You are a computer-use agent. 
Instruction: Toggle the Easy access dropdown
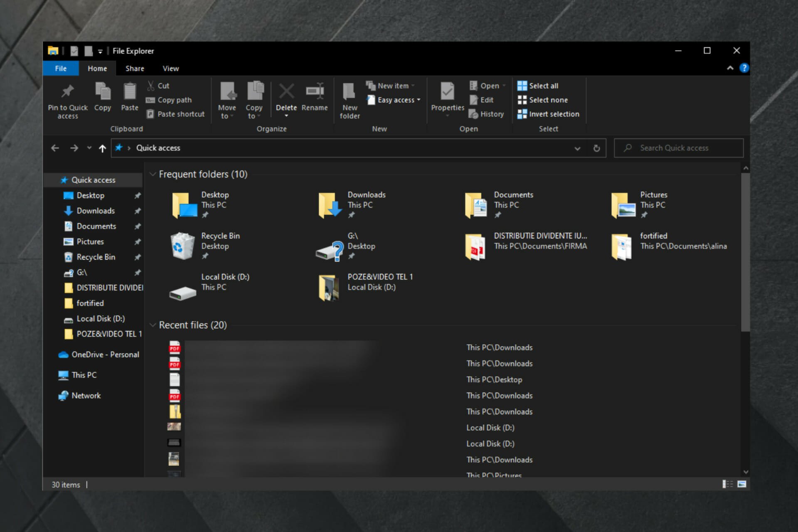394,100
